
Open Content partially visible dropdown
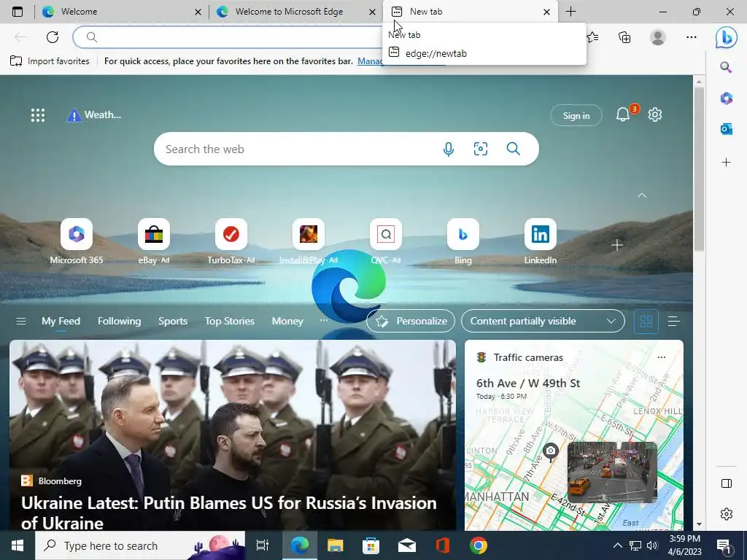tap(543, 322)
